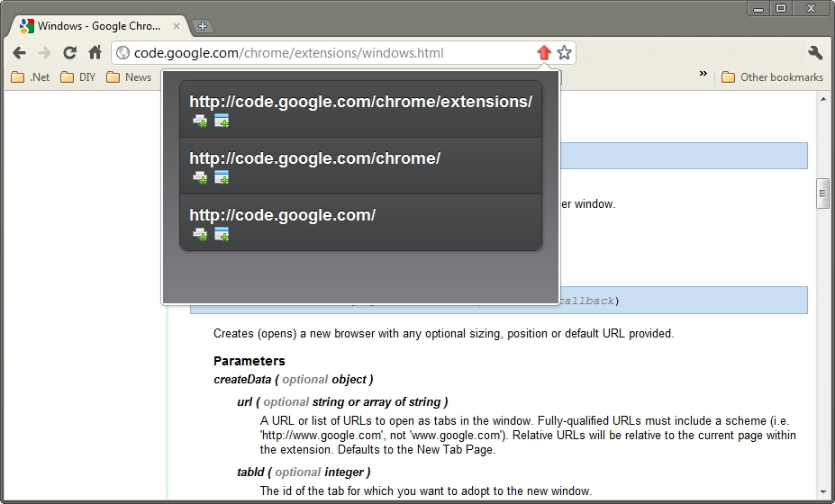The image size is (835, 504).
Task: Select the Windows - Google Chrome tab
Action: point(100,25)
